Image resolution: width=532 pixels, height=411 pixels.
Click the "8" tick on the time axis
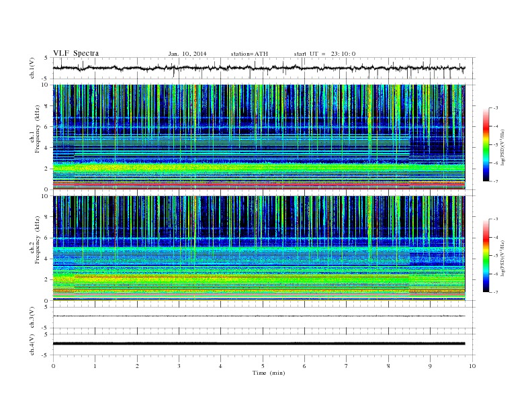tap(388, 366)
